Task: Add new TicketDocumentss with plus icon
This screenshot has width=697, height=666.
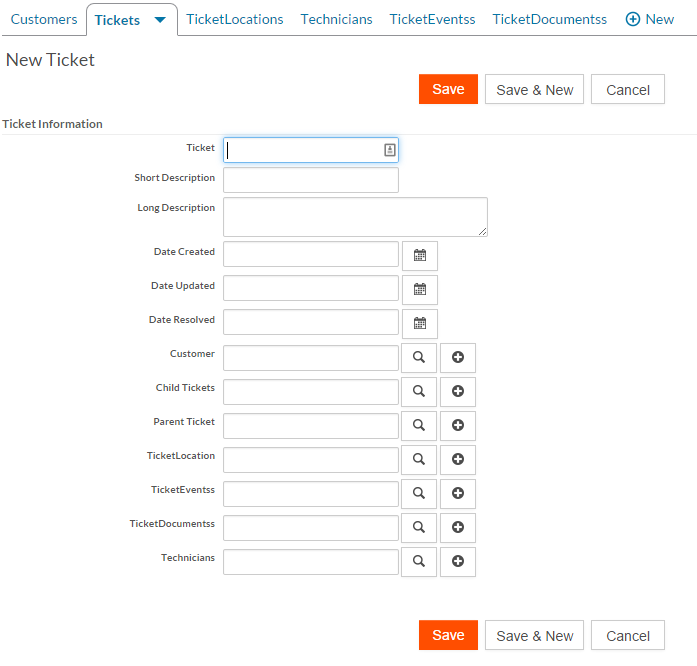Action: [x=458, y=527]
